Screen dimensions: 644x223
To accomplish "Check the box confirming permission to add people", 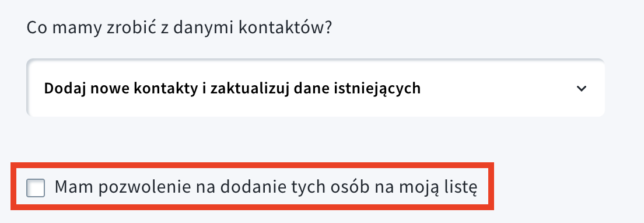I will (36, 188).
